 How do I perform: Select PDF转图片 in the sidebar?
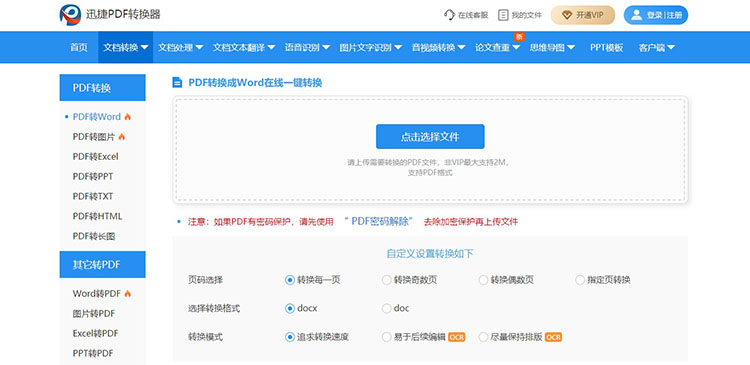94,137
